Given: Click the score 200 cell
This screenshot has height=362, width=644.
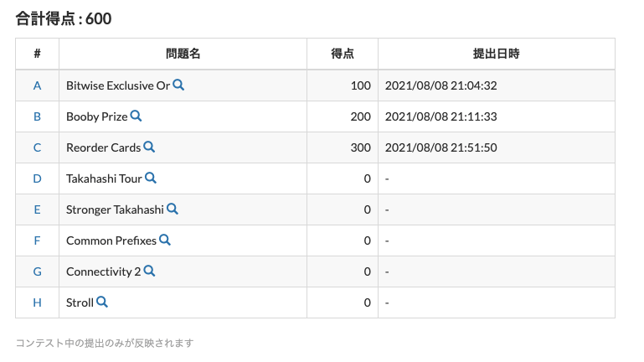Looking at the screenshot, I should tap(343, 116).
